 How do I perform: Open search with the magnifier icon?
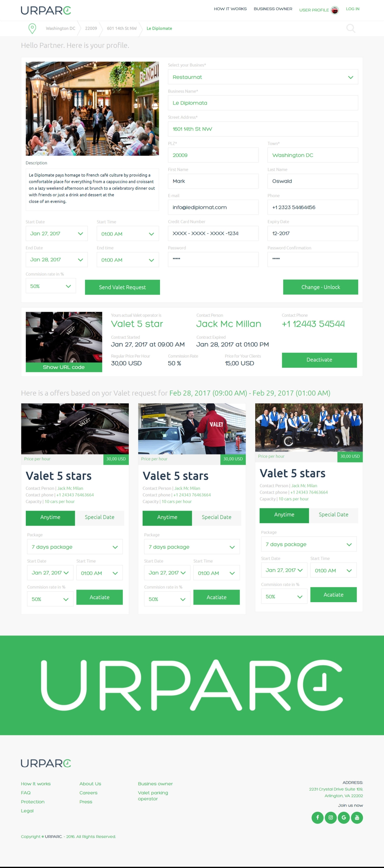pyautogui.click(x=351, y=28)
